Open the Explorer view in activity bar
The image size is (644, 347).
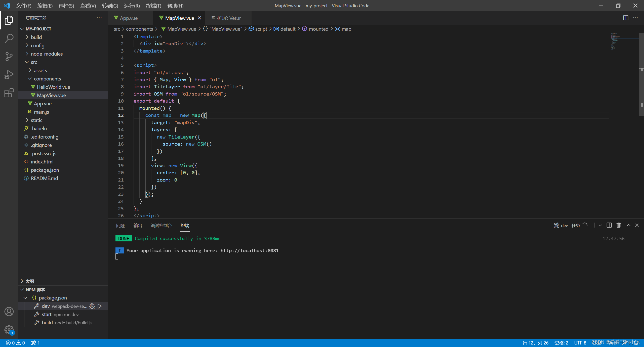(x=9, y=20)
